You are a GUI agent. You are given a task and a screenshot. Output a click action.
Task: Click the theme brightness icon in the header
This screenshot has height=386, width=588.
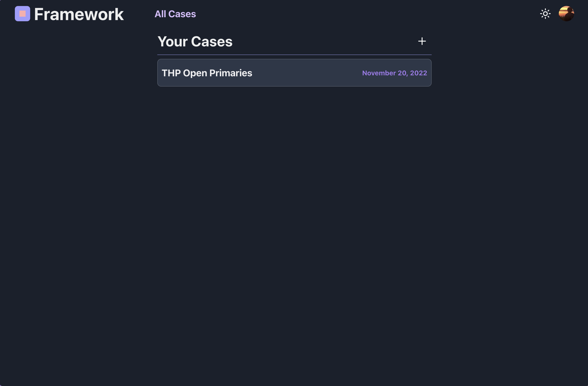coord(546,14)
